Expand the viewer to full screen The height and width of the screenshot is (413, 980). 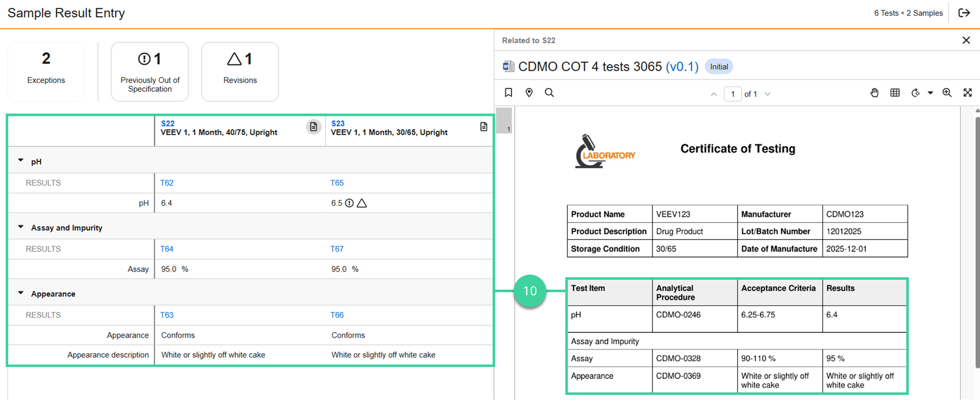[968, 93]
